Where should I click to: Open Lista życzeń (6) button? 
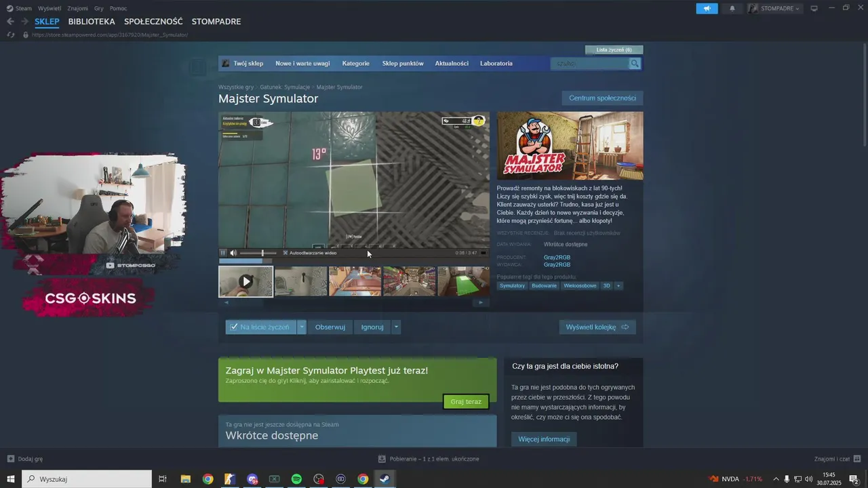click(x=614, y=49)
